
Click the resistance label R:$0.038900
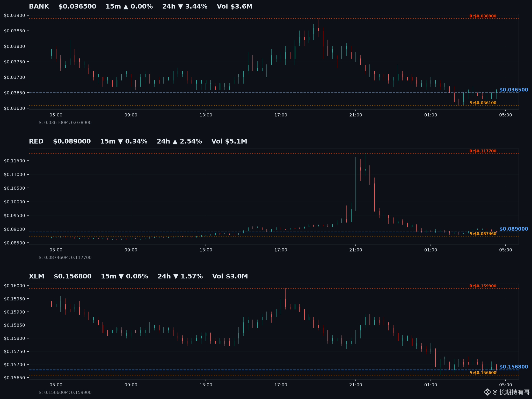[x=483, y=16]
